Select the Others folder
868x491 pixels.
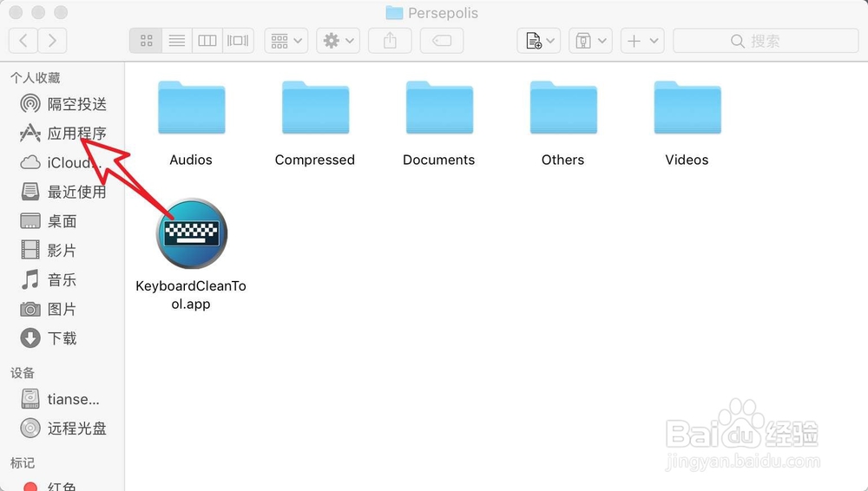[x=563, y=108]
